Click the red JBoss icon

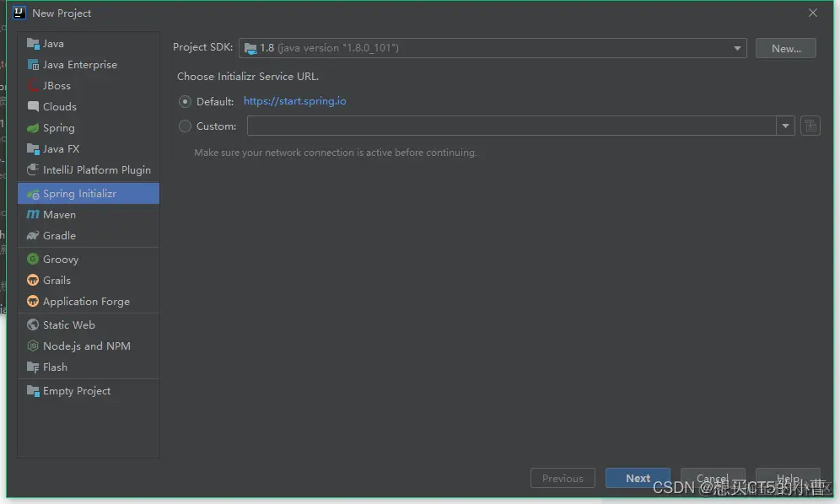[33, 86]
